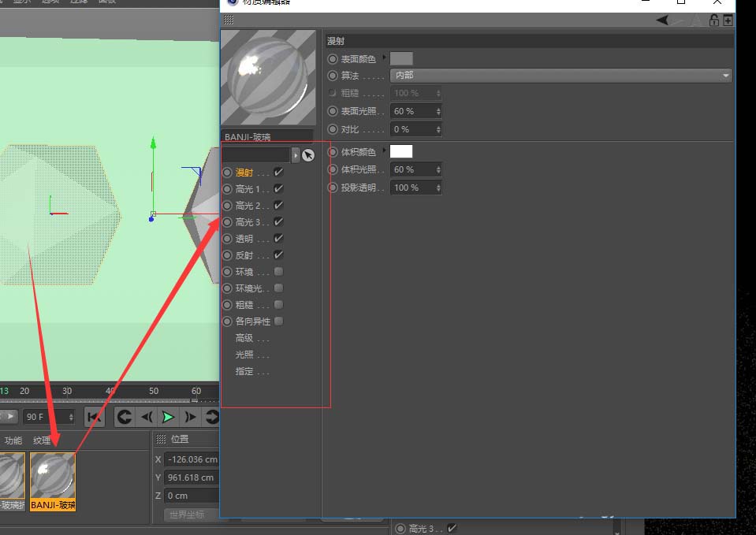The height and width of the screenshot is (535, 756).
Task: Select the BANJI-玻璃 material thumbnail in the material manager
Action: 52,477
